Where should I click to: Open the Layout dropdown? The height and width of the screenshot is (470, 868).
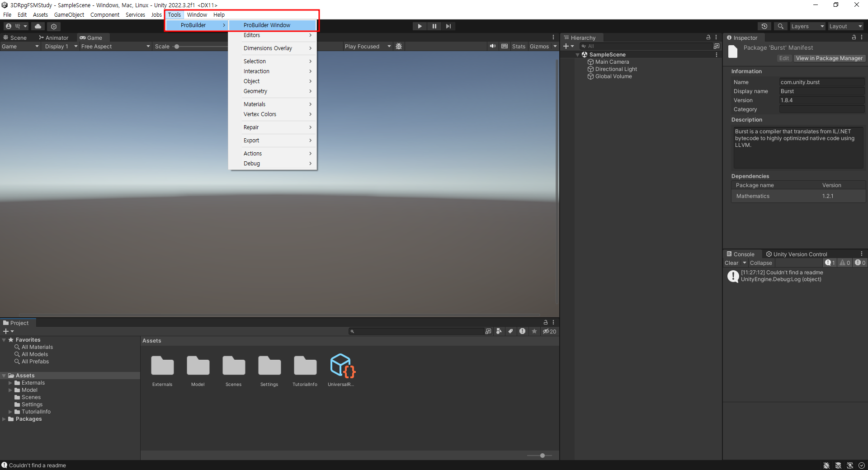(845, 26)
